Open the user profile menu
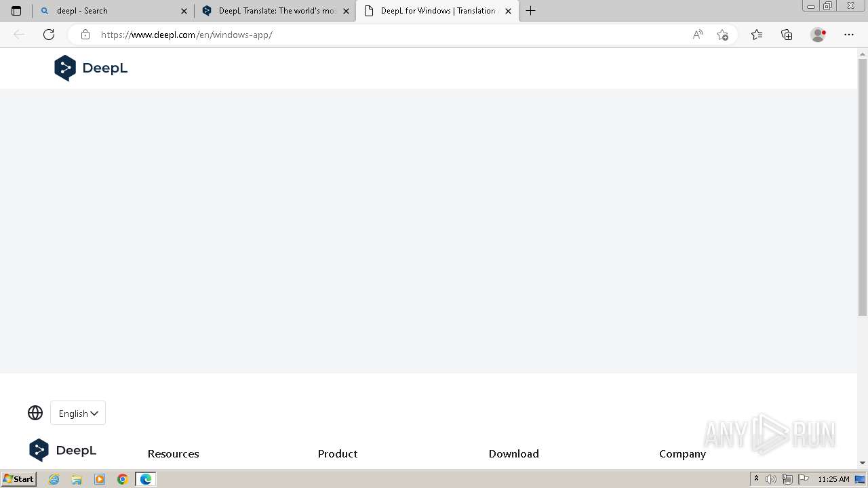868x488 pixels. [818, 35]
